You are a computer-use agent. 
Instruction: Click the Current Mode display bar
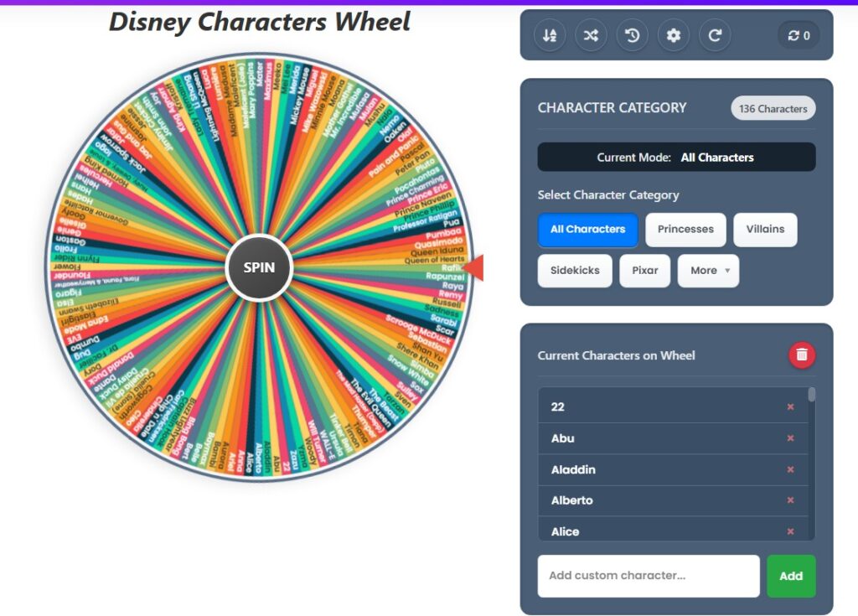pyautogui.click(x=676, y=157)
